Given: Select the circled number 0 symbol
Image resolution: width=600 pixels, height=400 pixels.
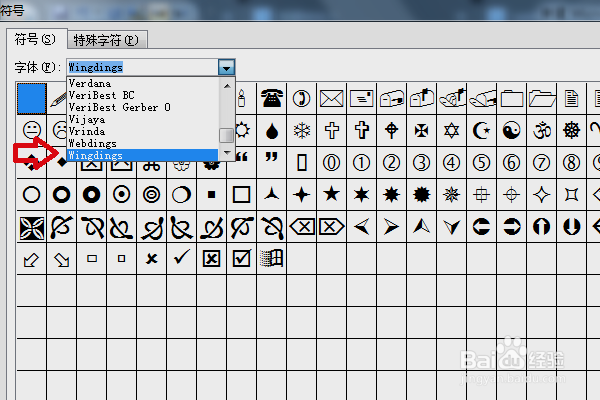Looking at the screenshot, I should point(331,163).
